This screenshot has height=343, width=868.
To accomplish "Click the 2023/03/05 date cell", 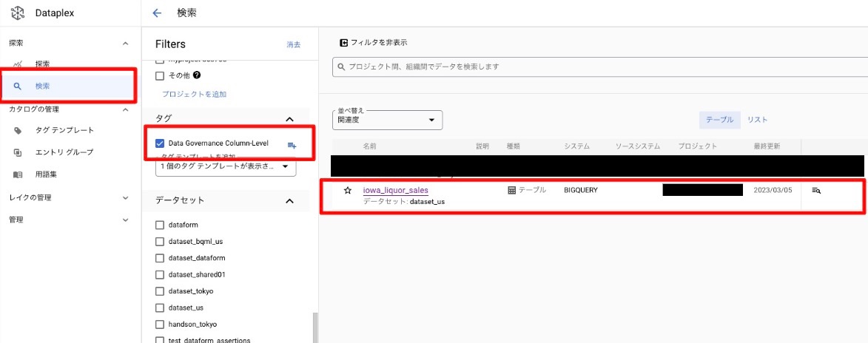I will [x=773, y=190].
